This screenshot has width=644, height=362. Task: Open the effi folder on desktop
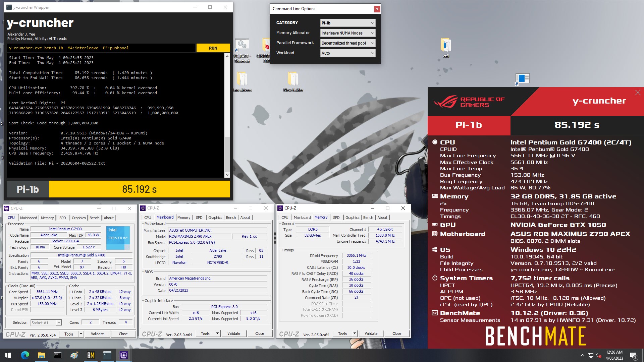[x=446, y=48]
